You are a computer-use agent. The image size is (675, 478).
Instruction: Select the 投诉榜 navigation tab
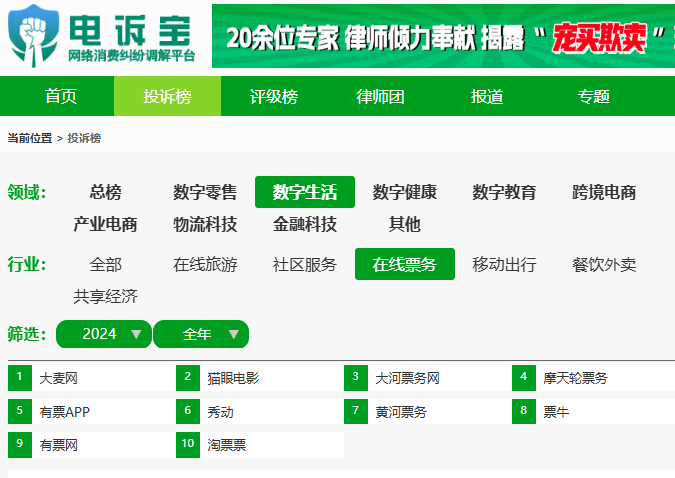pyautogui.click(x=167, y=96)
